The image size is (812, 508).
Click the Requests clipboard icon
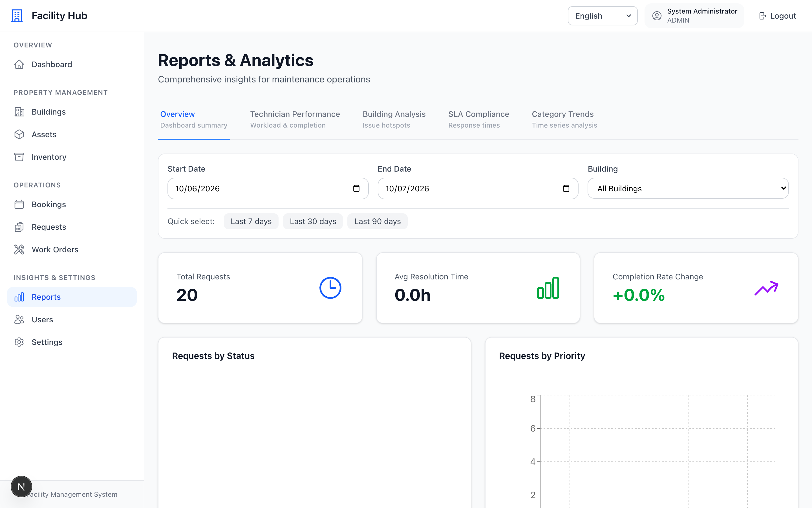click(x=19, y=227)
